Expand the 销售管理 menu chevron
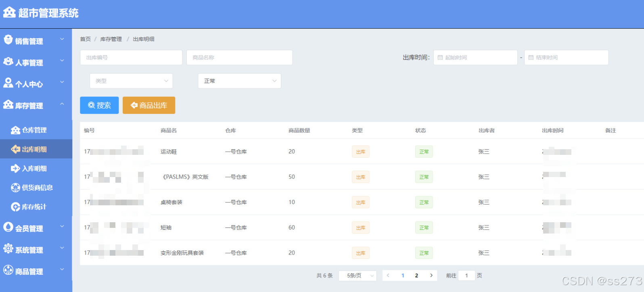This screenshot has width=644, height=292. [62, 39]
